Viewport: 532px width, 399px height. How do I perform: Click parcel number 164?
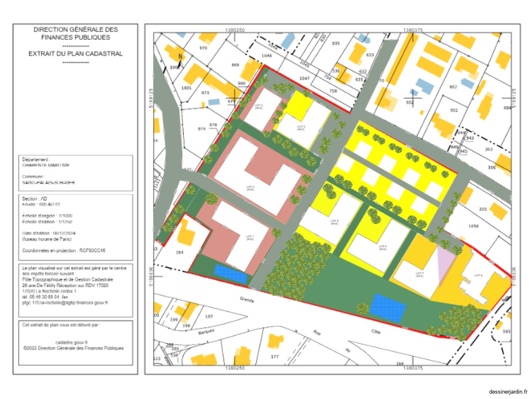[180, 252]
